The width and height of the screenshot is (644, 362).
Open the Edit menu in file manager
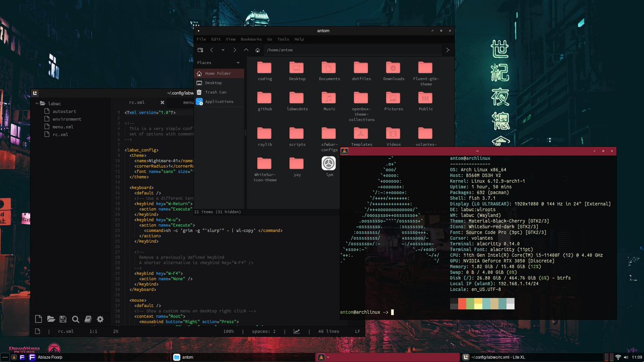click(x=216, y=39)
